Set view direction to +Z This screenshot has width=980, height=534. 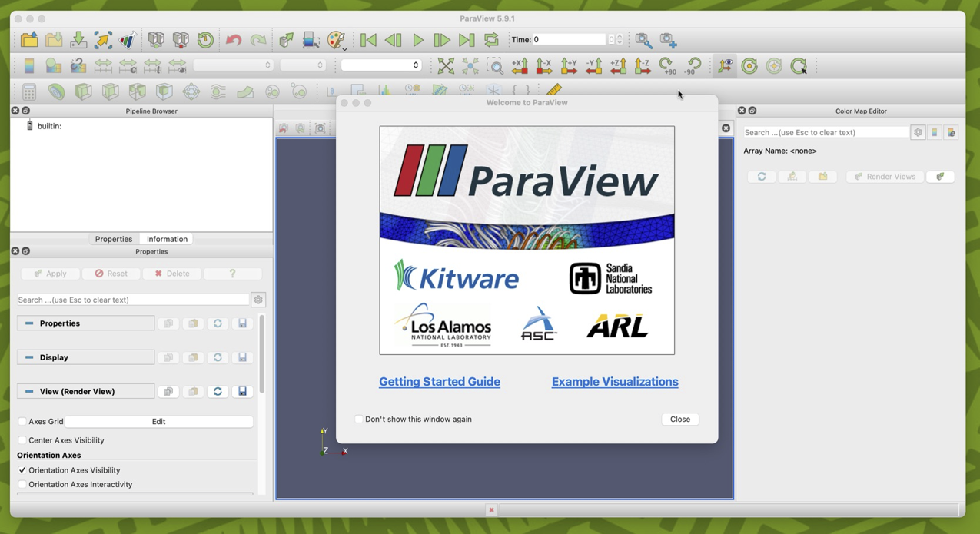click(618, 65)
